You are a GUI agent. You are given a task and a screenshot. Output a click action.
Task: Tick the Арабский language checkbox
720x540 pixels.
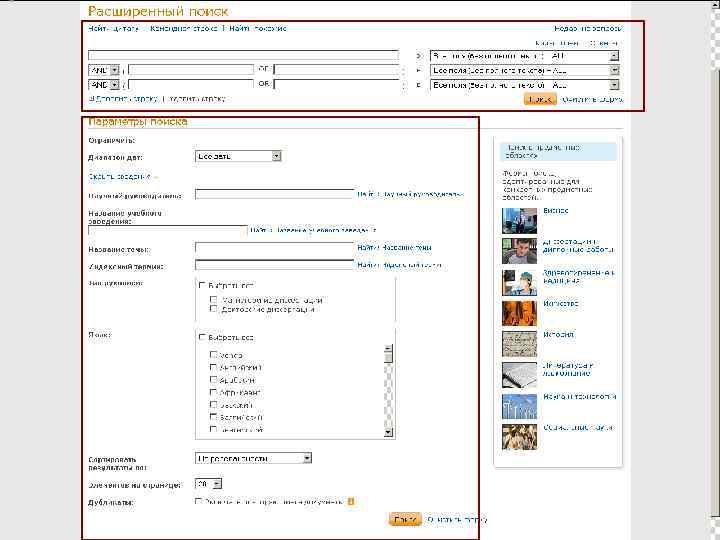(x=213, y=380)
